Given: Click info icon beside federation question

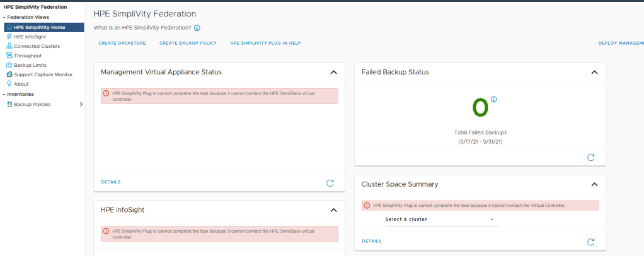Looking at the screenshot, I should (x=197, y=28).
